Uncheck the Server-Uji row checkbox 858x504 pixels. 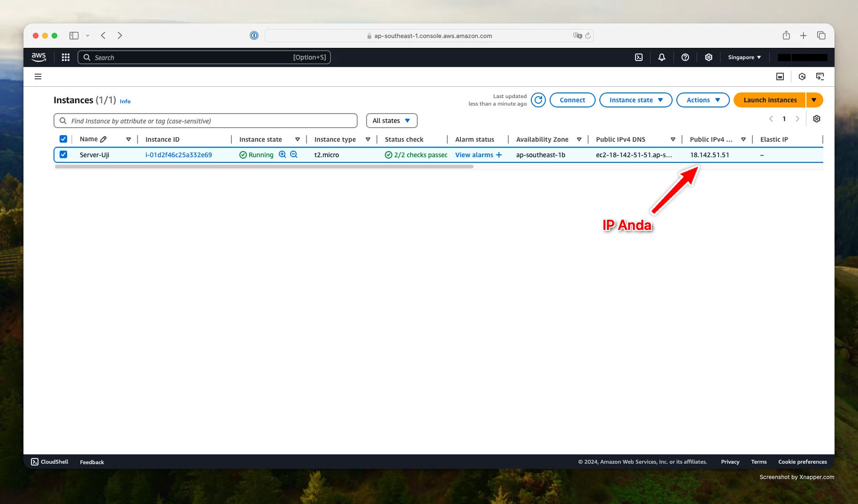63,154
